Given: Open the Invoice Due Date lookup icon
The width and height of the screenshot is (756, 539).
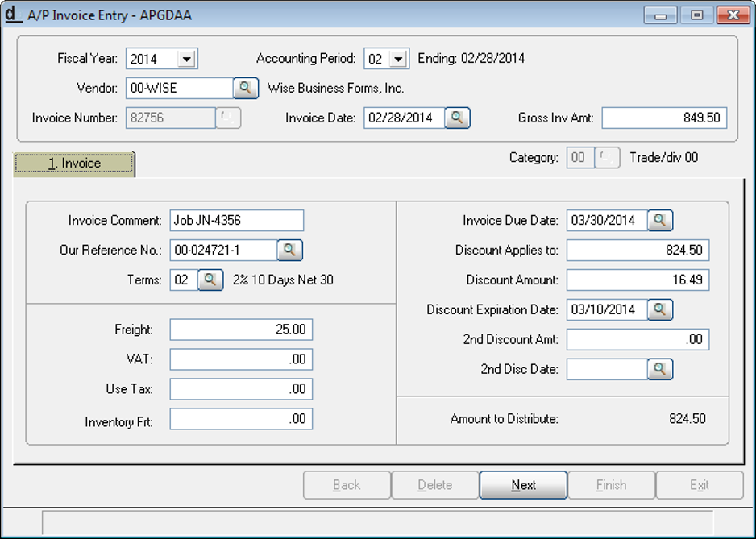Looking at the screenshot, I should pyautogui.click(x=660, y=220).
